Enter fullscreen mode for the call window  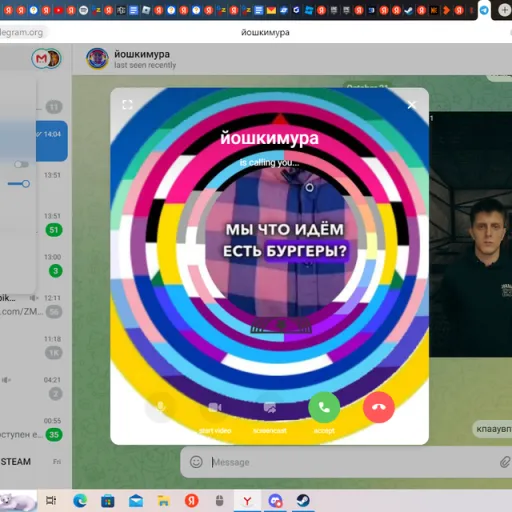[127, 105]
